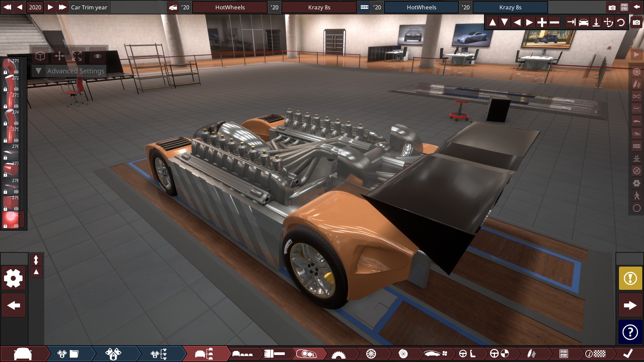This screenshot has width=644, height=362.
Task: Click the move arrows fixture icon
Action: tap(59, 56)
